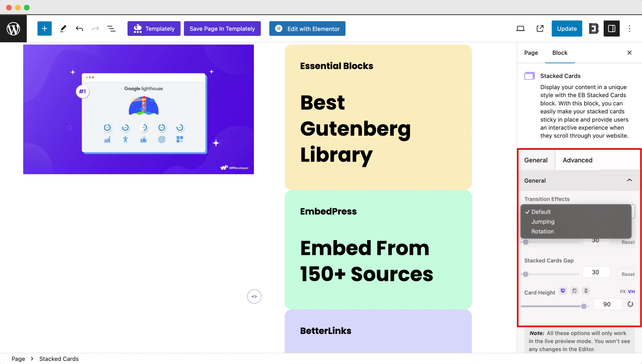Click the Update button
642x364 pixels.
567,29
